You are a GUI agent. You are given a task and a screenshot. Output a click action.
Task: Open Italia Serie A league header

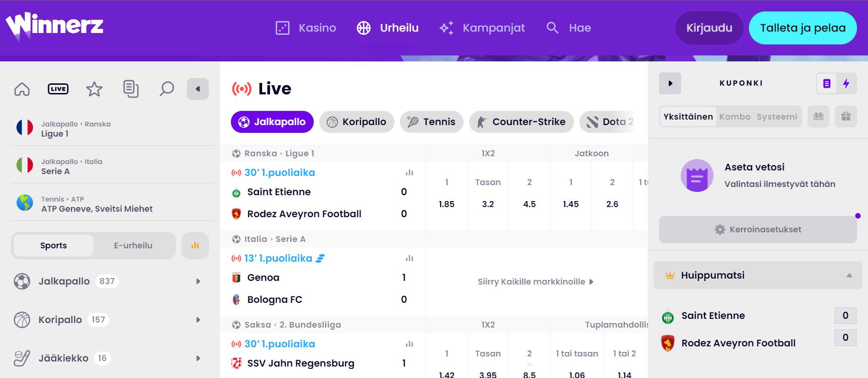click(274, 239)
